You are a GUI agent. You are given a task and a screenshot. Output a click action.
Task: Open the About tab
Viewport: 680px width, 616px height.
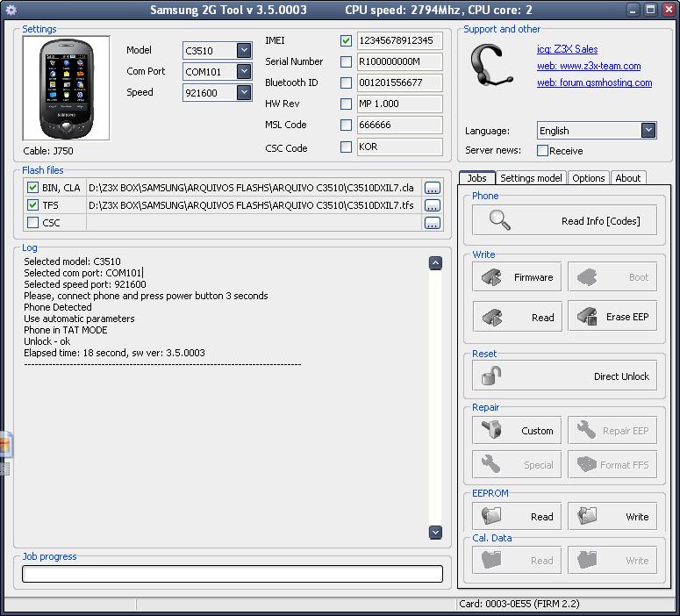(x=627, y=178)
